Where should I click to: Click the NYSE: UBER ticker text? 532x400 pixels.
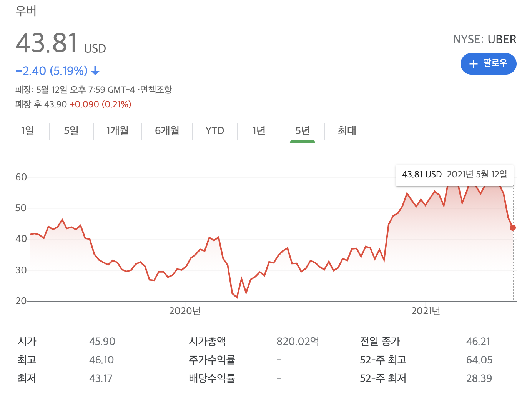485,39
